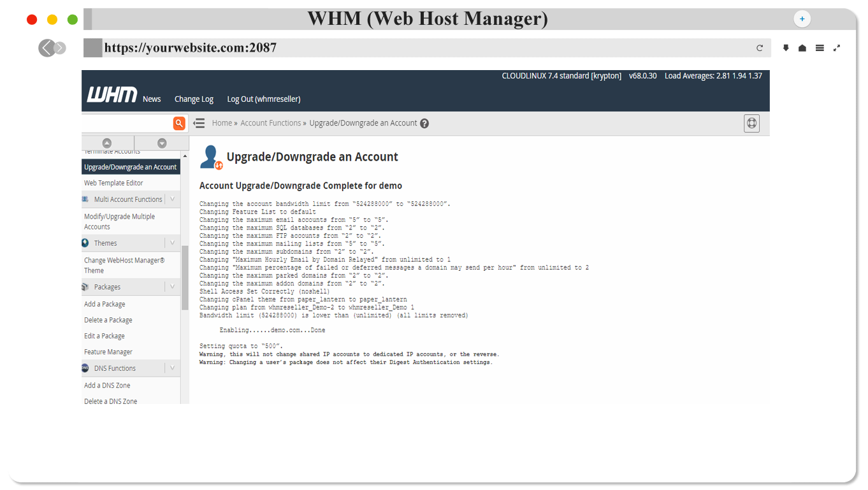Screen dimensions: 868x490
Task: Click 'CLOUDLINUX 7.4 standard [krypton]' text
Action: (561, 76)
